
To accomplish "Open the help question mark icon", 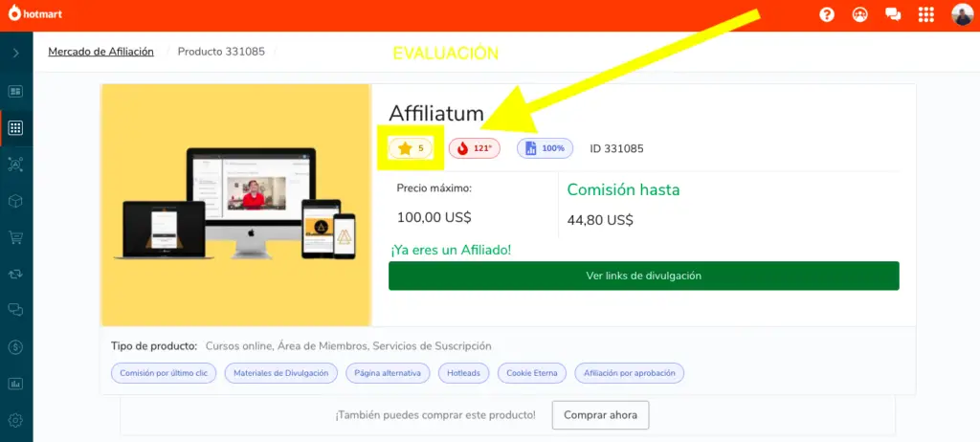I will pyautogui.click(x=827, y=15).
